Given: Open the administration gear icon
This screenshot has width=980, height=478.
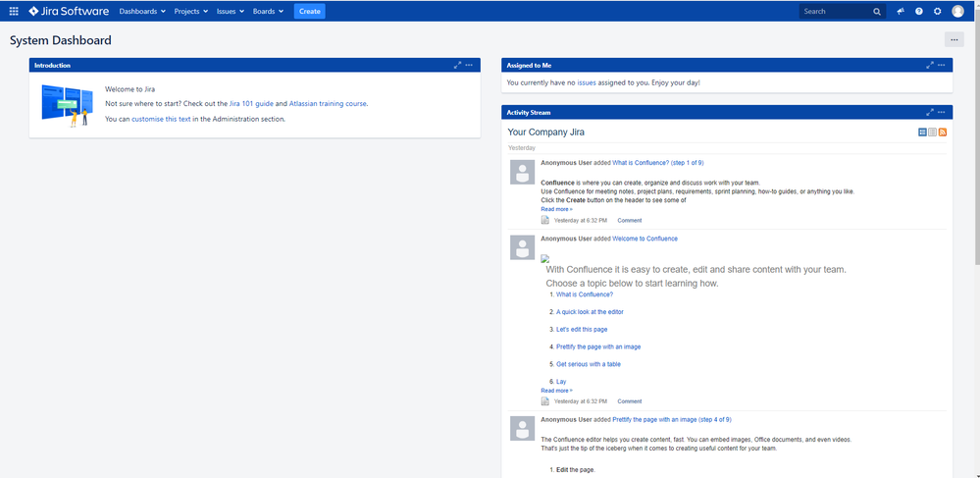Looking at the screenshot, I should point(938,12).
